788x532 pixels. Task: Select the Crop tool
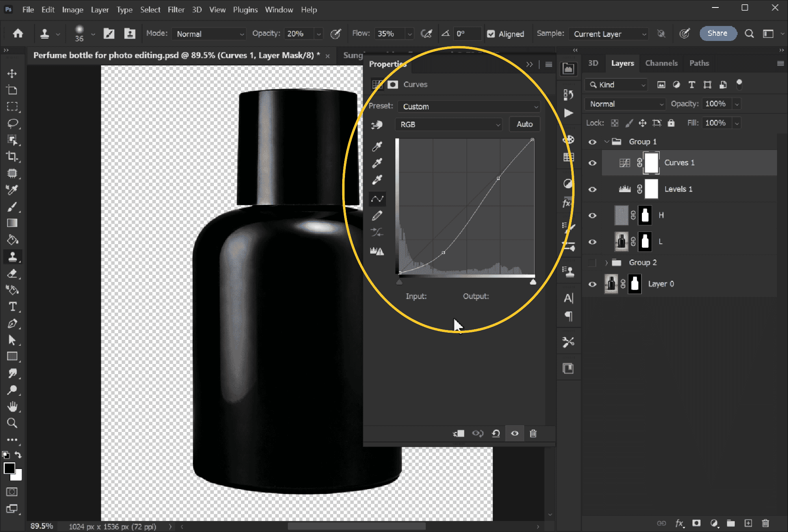click(x=12, y=156)
